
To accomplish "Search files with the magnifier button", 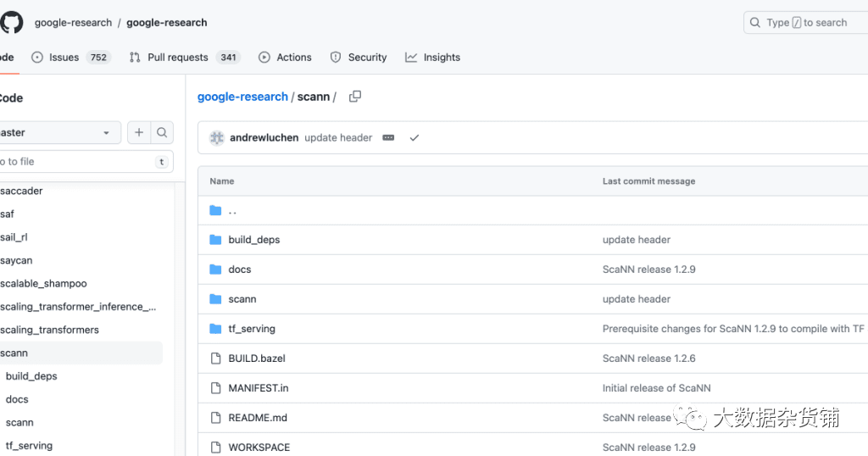I will tap(162, 132).
